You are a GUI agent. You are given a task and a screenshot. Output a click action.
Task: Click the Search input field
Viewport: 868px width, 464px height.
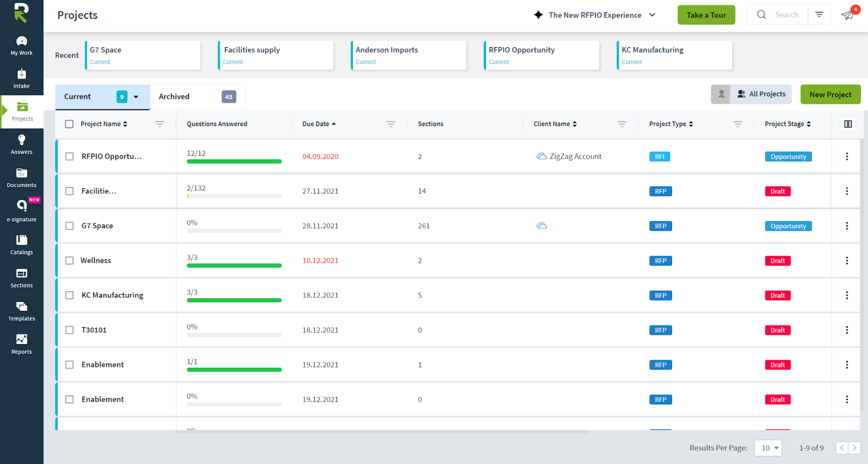tap(786, 15)
